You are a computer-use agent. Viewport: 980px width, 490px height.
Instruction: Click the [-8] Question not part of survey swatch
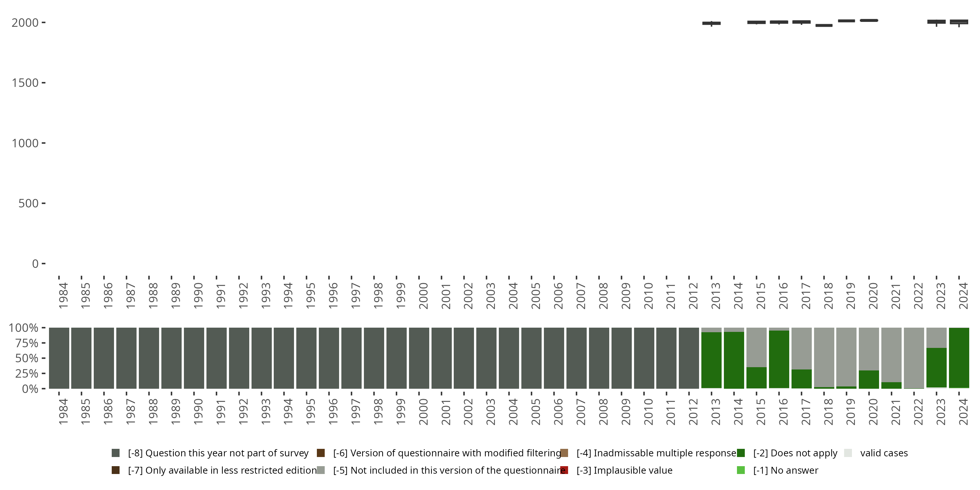pos(116,453)
